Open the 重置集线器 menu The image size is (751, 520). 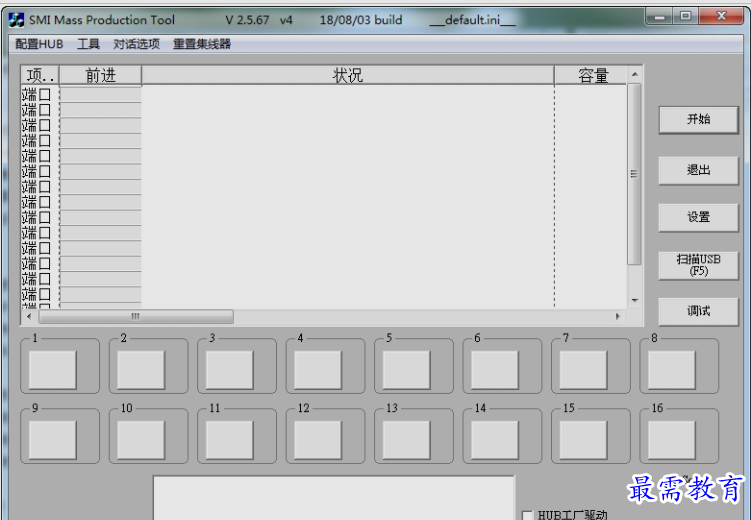coord(202,44)
